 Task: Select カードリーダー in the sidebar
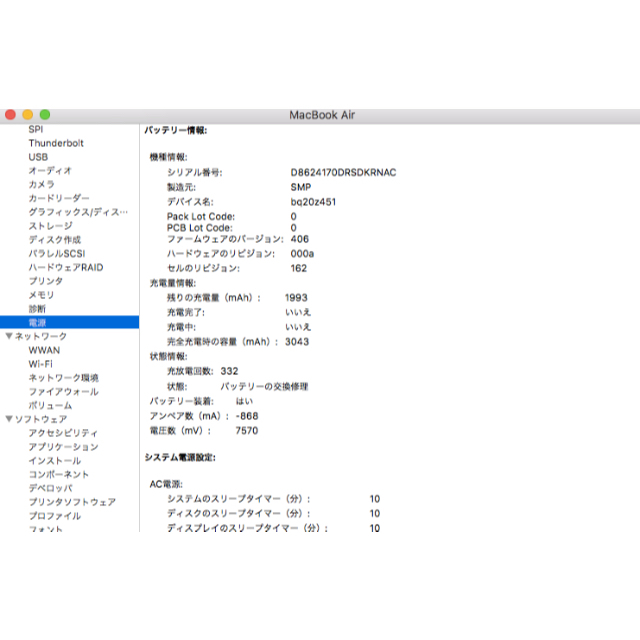point(59,198)
